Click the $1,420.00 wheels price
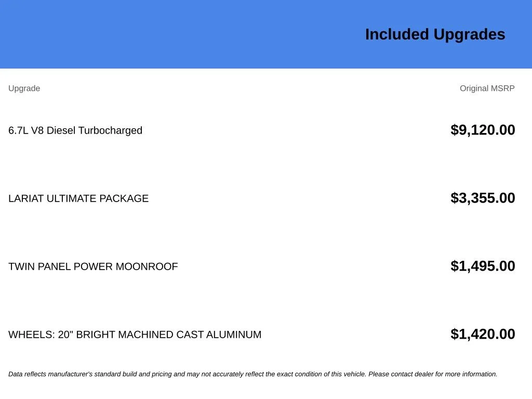The image size is (532, 399). pos(483,334)
